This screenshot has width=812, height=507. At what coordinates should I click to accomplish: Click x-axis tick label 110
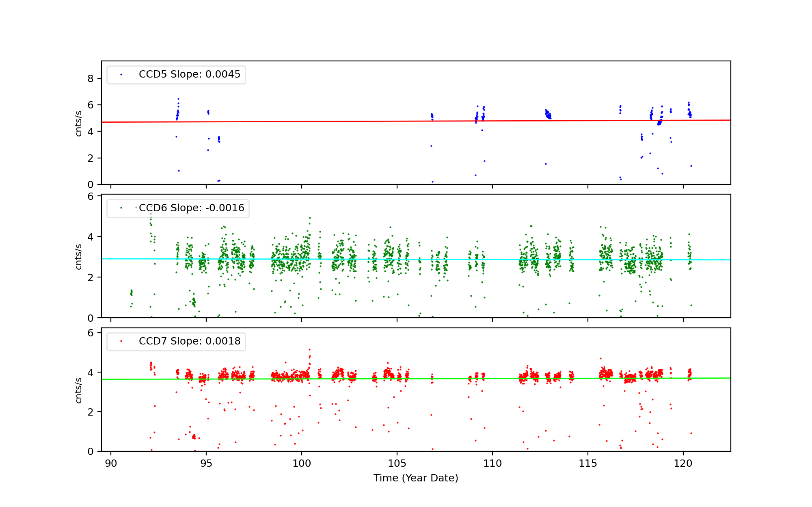click(x=492, y=464)
